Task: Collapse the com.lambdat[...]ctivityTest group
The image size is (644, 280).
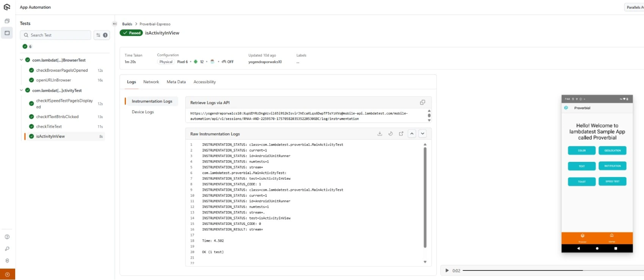Action: click(21, 90)
